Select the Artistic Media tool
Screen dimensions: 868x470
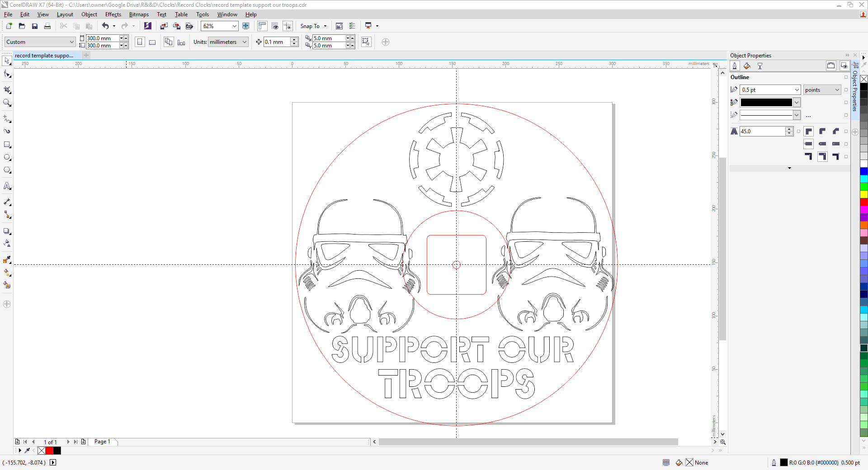(7, 132)
